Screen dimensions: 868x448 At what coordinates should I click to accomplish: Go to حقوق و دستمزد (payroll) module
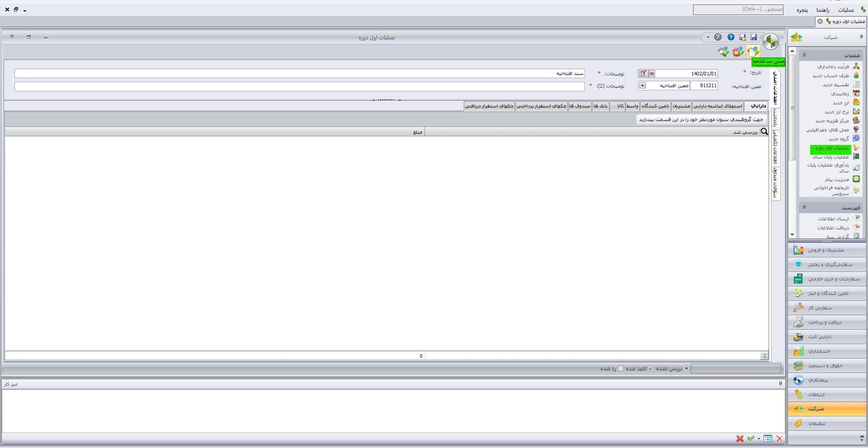(x=827, y=366)
